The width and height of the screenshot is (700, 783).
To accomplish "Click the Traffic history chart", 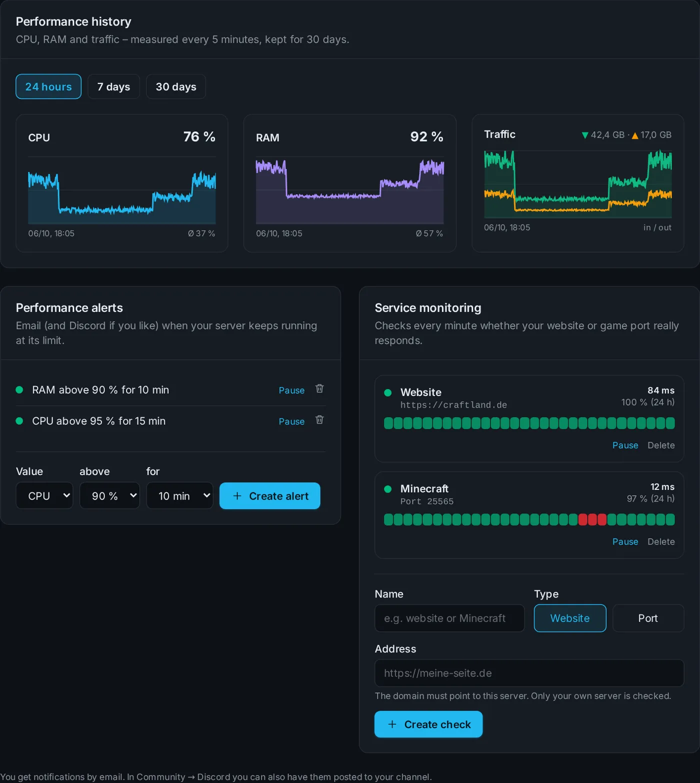I will [x=578, y=184].
